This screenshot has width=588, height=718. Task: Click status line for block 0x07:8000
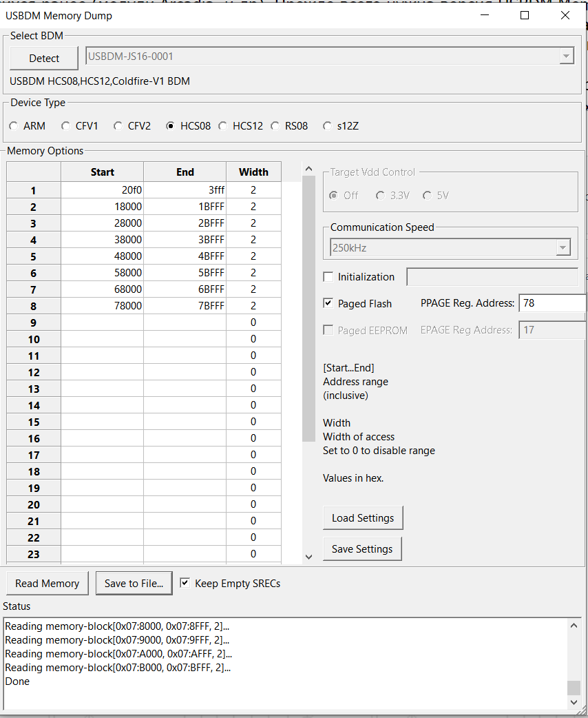pyautogui.click(x=117, y=626)
